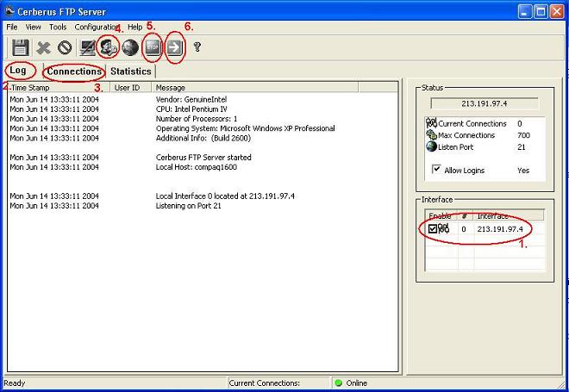Viewport: 569px width, 392px height.
Task: Click the globe icon in toolbar
Action: (130, 48)
